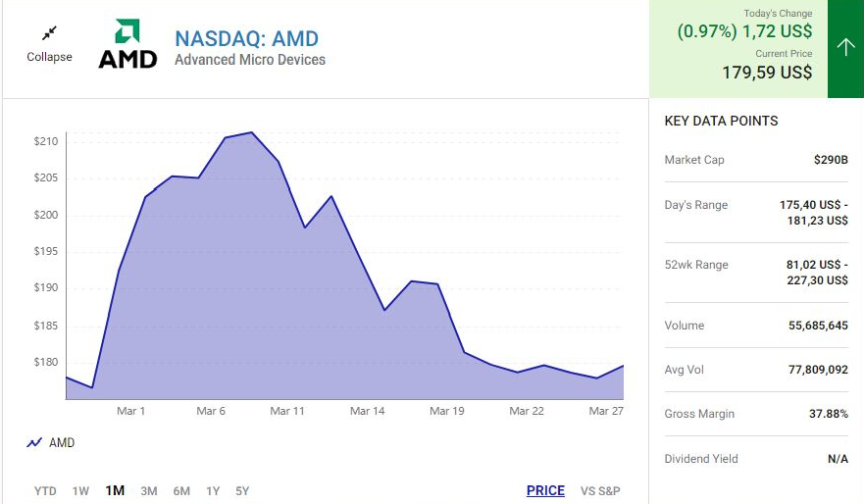Switch chart to 3M range
The image size is (864, 504).
tap(149, 491)
